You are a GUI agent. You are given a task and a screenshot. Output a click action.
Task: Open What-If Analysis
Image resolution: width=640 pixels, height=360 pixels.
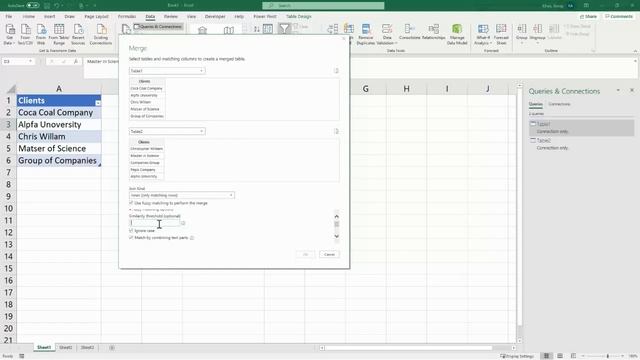coord(483,34)
